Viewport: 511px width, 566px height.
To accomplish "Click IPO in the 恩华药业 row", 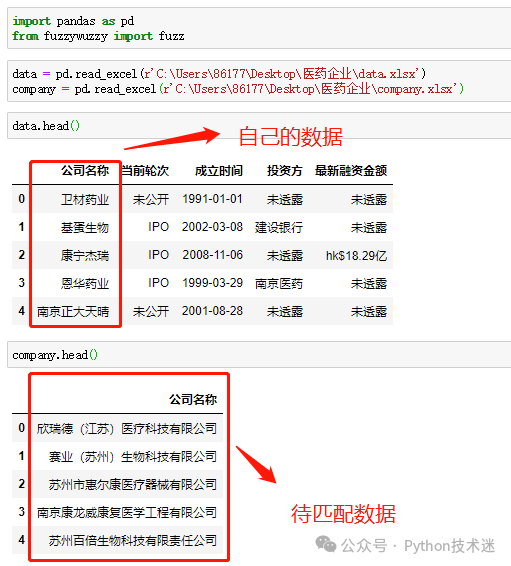I will click(x=158, y=283).
